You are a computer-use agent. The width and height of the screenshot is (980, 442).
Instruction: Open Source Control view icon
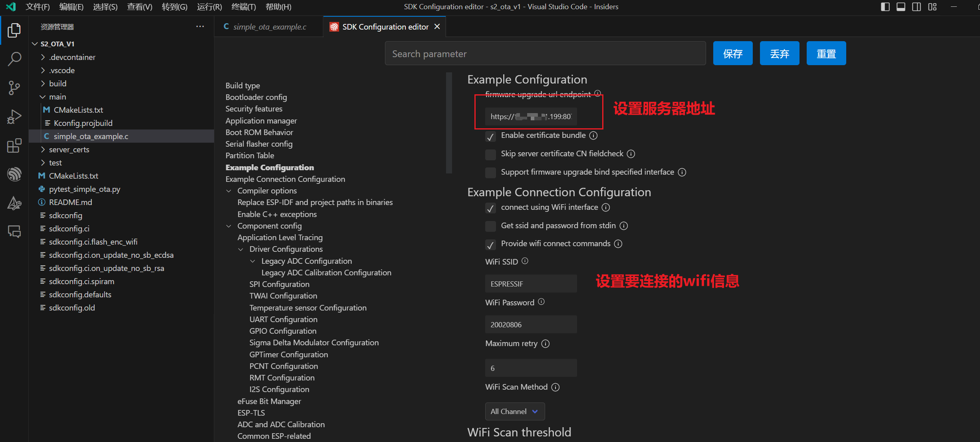coord(14,88)
